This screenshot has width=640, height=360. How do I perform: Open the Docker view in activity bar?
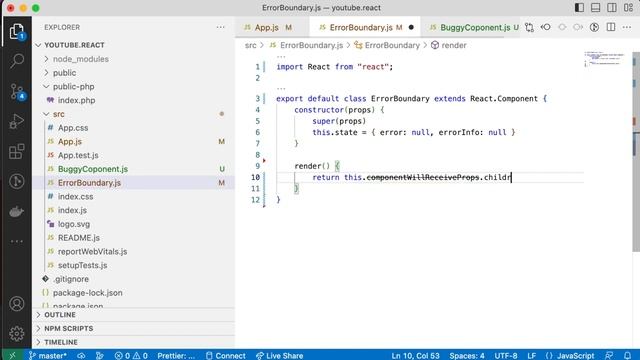point(17,211)
